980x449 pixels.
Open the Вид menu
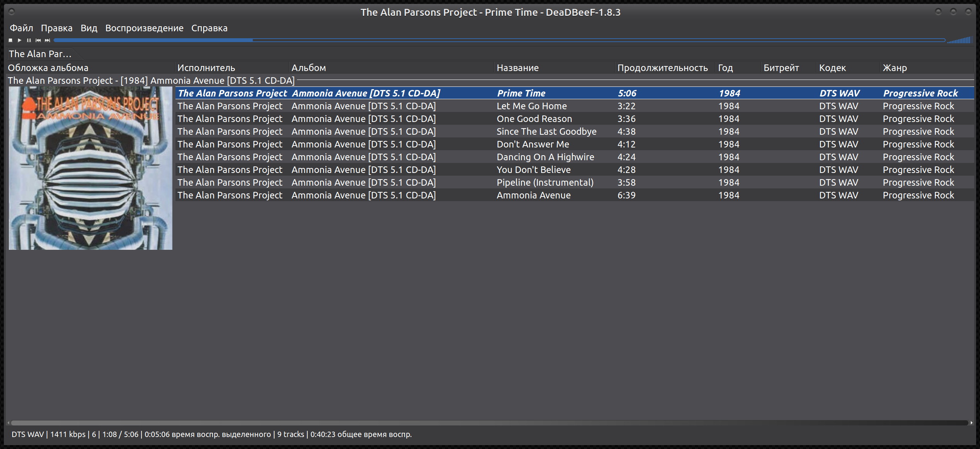point(89,28)
